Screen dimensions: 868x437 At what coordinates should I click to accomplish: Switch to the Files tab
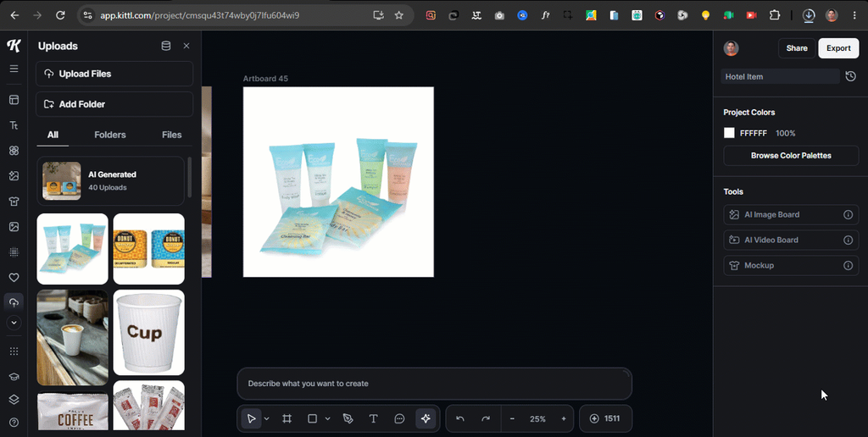[171, 135]
